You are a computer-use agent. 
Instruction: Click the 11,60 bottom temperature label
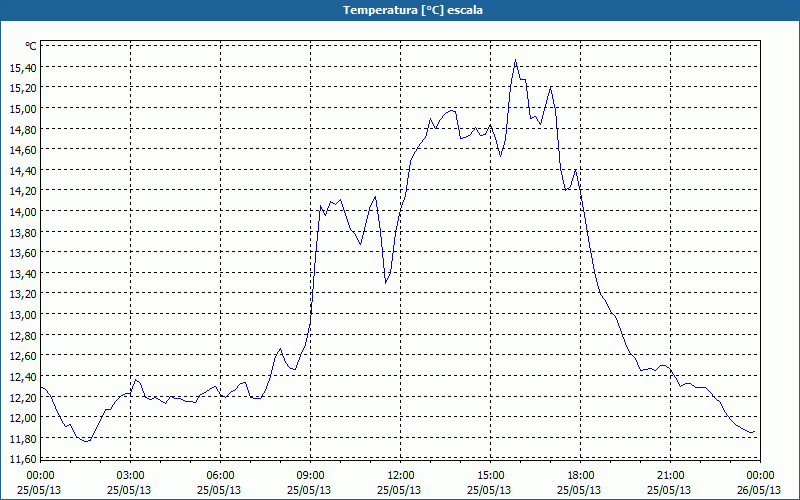(22, 459)
